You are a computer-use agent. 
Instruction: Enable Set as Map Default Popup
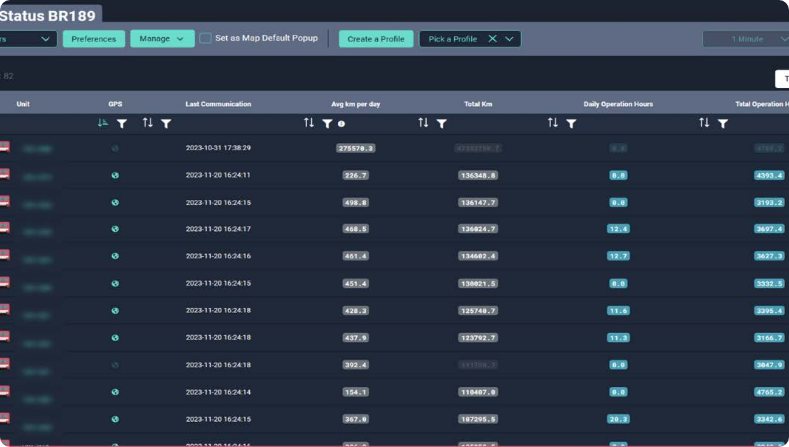pos(205,39)
